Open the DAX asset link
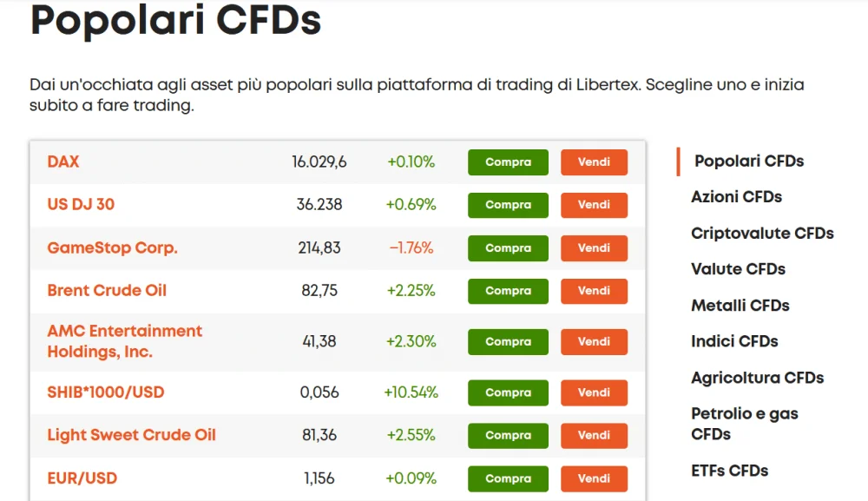Viewport: 868px width, 501px height. point(63,162)
